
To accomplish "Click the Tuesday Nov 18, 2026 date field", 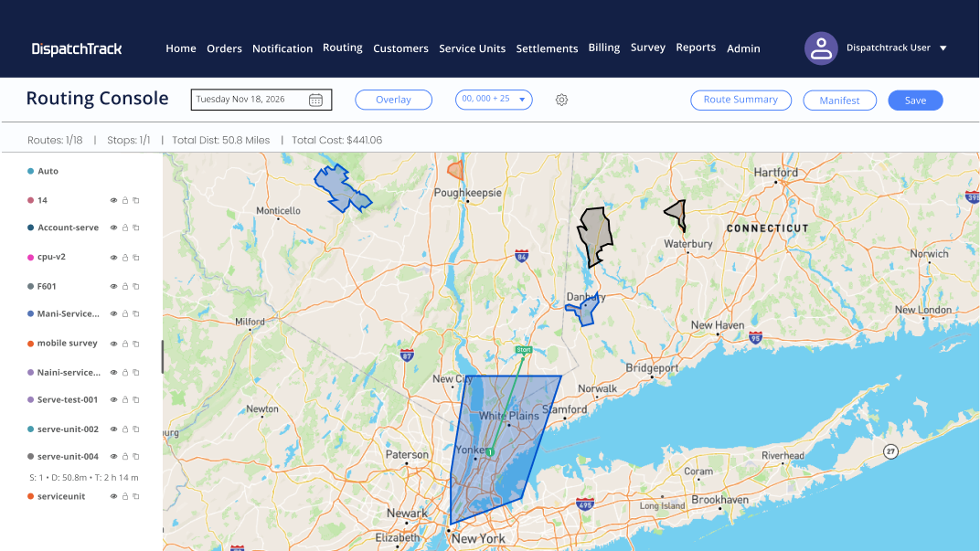I will 261,100.
